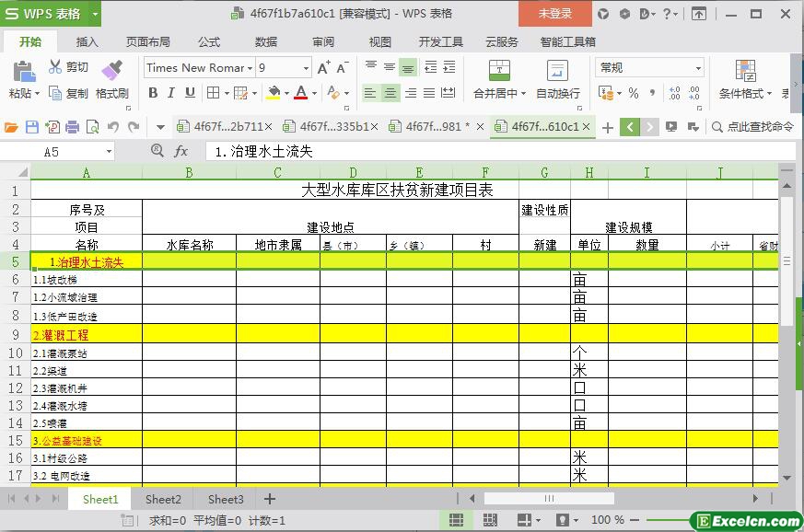Open the Name Box dropdown arrow
804x532 pixels.
[109, 152]
